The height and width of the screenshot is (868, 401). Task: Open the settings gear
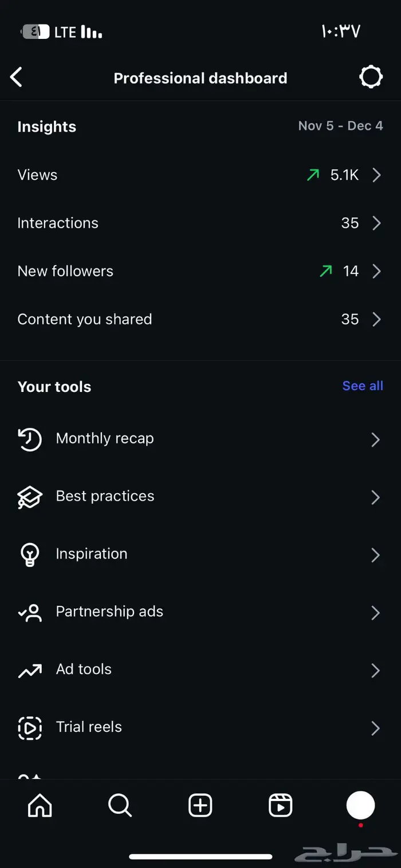pos(371,76)
